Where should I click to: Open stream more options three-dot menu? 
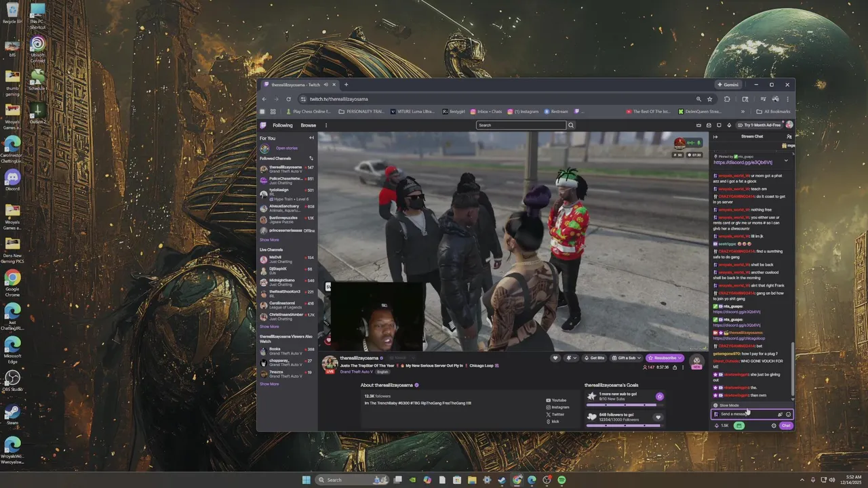click(x=682, y=367)
